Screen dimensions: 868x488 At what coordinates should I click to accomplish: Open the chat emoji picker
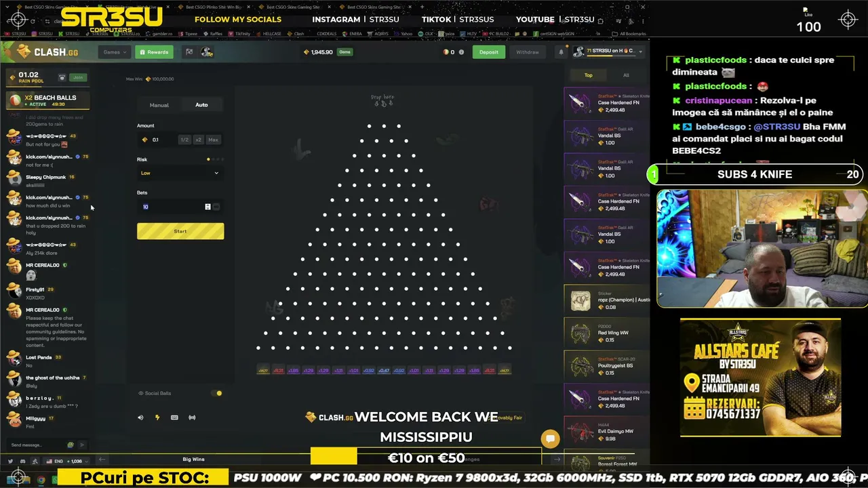point(71,445)
